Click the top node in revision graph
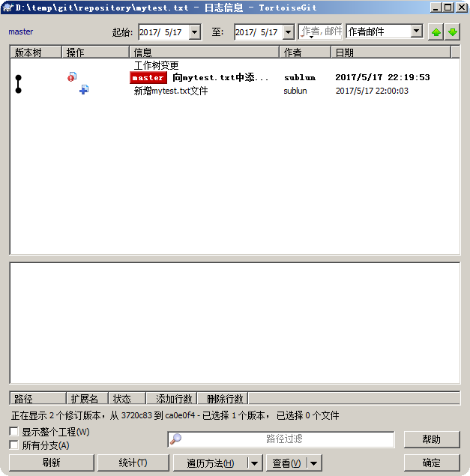 pyautogui.click(x=18, y=78)
